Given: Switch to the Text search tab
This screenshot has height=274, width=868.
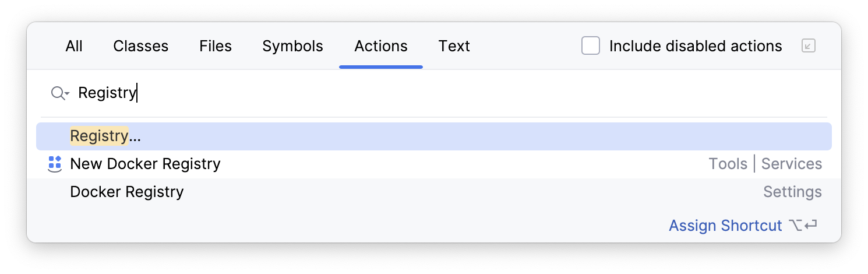Looking at the screenshot, I should point(454,46).
